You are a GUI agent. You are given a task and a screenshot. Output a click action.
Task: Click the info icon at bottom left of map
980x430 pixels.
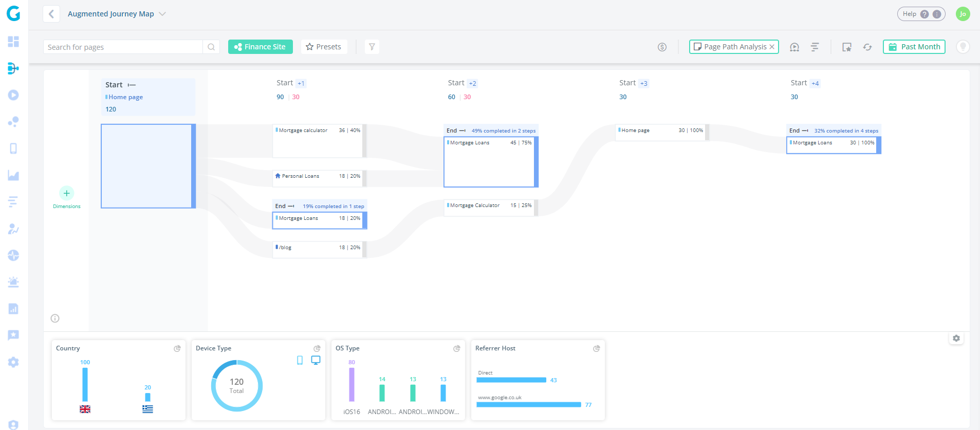click(x=55, y=319)
